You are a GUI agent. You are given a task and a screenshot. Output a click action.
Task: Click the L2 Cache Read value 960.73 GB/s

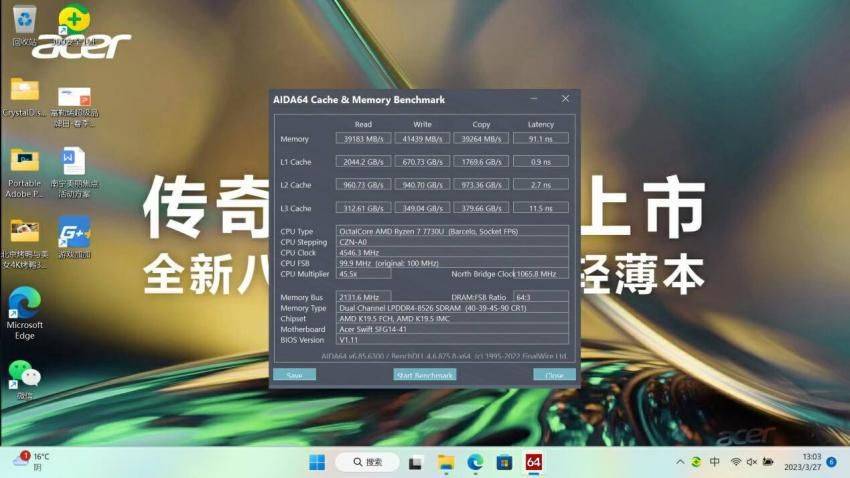(363, 185)
